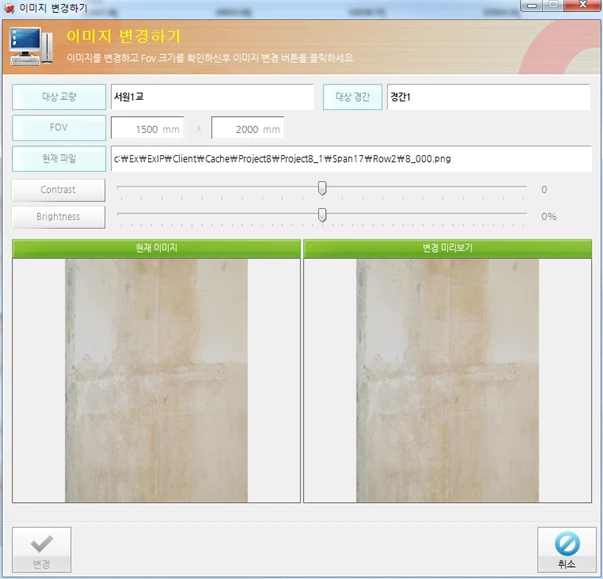Viewport: 603px width, 579px height.
Task: Click the red app icon in title bar
Action: point(9,8)
